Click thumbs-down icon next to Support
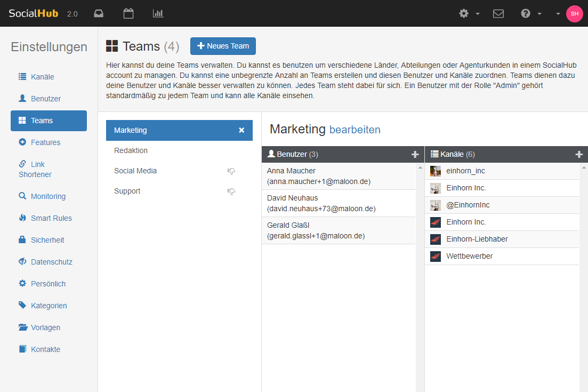Image resolution: width=588 pixels, height=392 pixels. (231, 191)
